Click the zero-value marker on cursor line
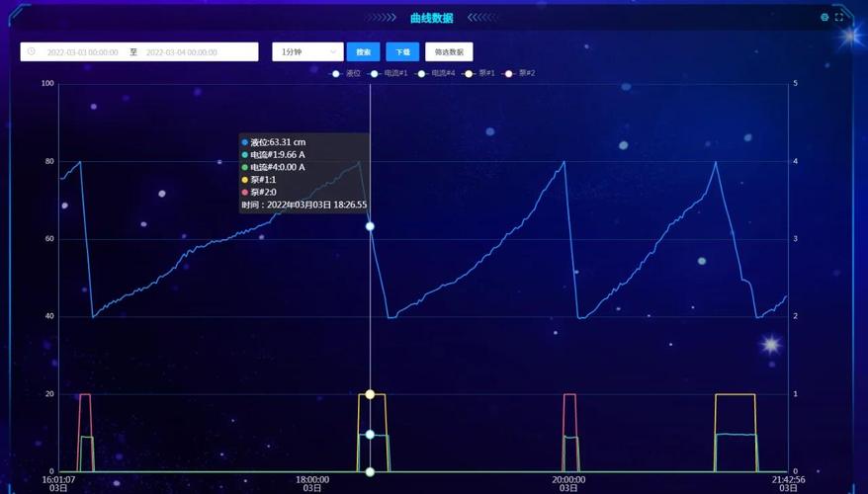The width and height of the screenshot is (868, 494). coord(370,472)
